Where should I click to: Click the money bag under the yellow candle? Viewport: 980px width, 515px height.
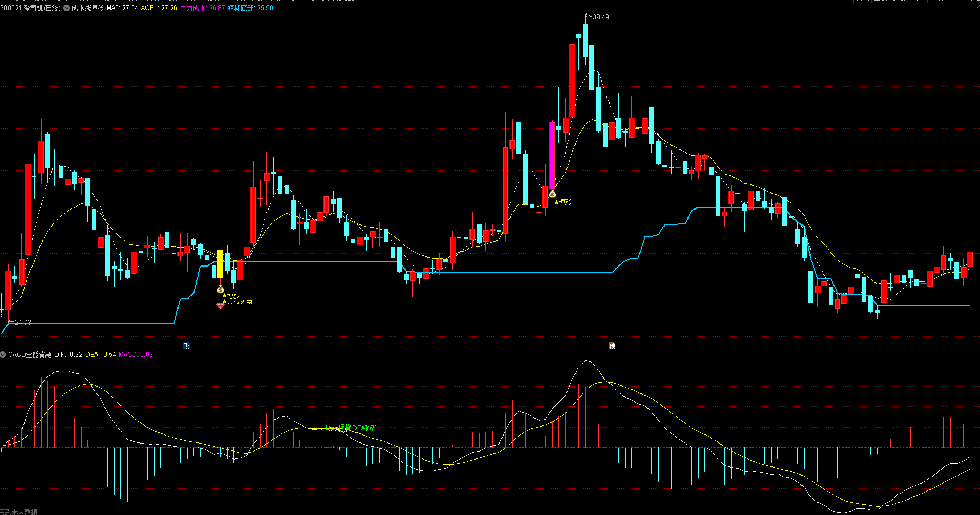coord(221,289)
